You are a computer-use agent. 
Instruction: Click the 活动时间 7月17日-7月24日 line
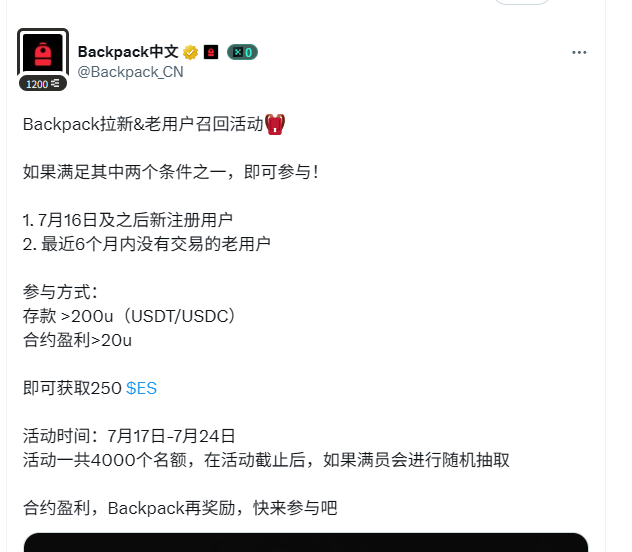pyautogui.click(x=129, y=436)
